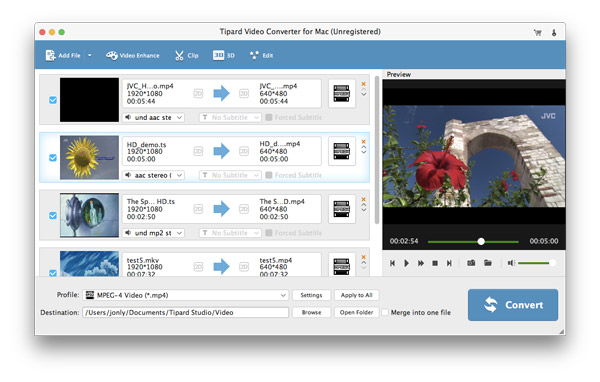Open the Profile MPEG-4 Video dropdown
Viewport: 600px width, 382px height.
tap(186, 295)
